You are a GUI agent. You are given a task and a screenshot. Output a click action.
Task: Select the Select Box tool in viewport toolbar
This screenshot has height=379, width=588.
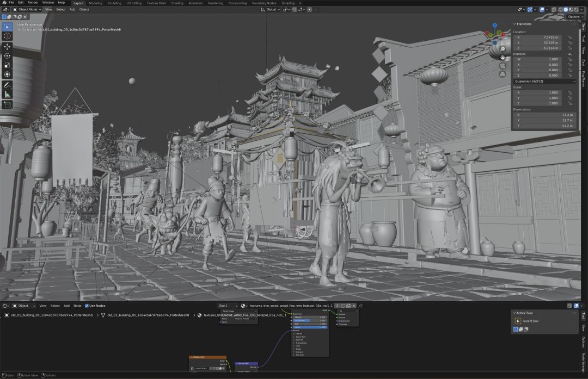pyautogui.click(x=7, y=27)
